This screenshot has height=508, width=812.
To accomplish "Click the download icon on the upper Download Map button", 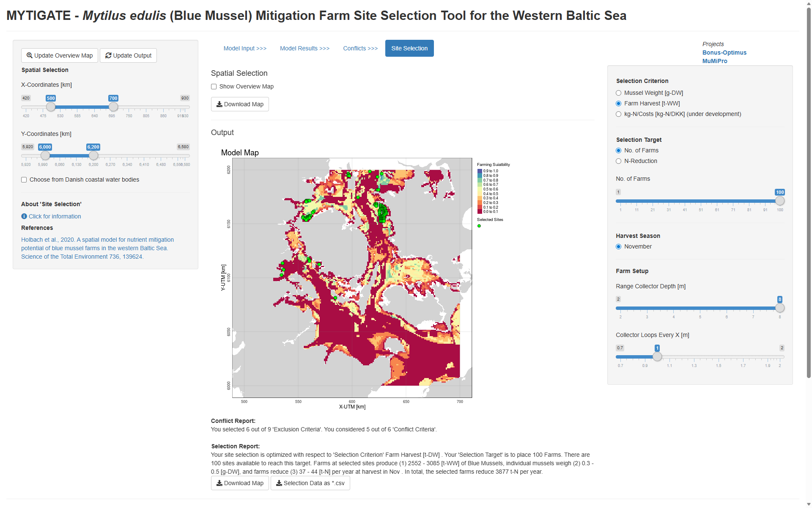I will click(219, 104).
